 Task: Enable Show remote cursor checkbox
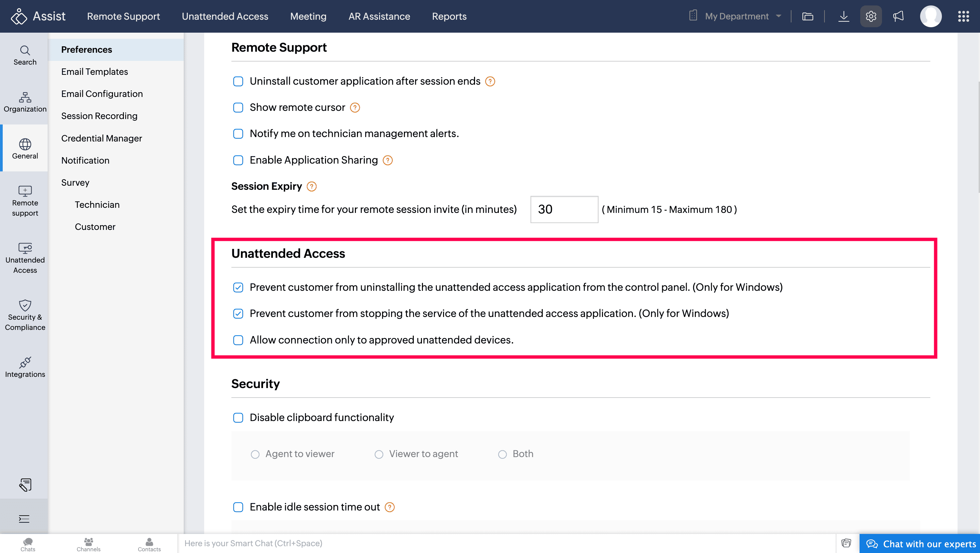pos(238,107)
